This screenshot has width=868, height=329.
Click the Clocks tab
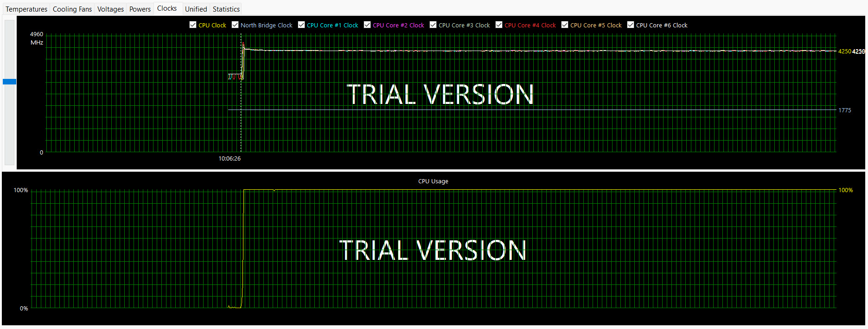[x=167, y=8]
